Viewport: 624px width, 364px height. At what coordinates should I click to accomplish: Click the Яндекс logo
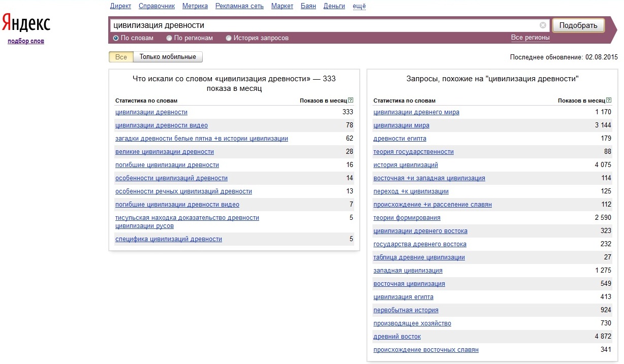coord(26,23)
